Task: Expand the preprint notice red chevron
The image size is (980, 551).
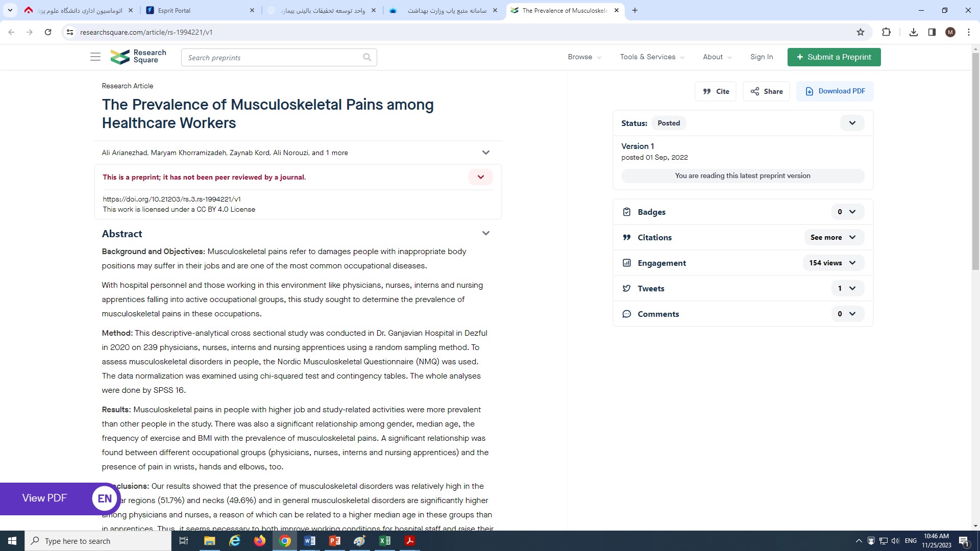Action: [480, 177]
